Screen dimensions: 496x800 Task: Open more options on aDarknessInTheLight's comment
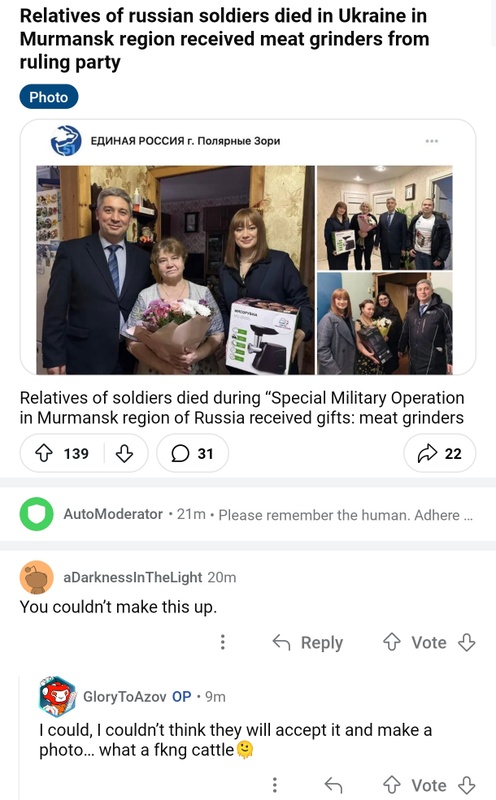(222, 642)
